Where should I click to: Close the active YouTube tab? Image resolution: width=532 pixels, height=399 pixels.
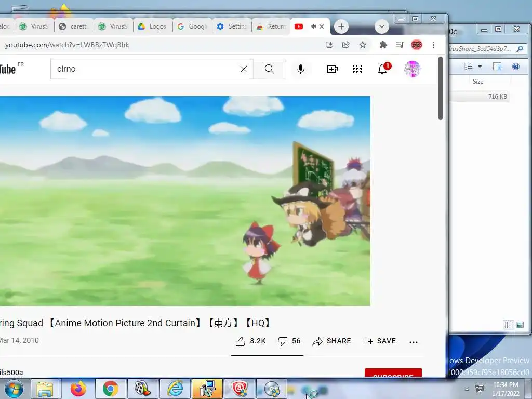[x=322, y=26]
